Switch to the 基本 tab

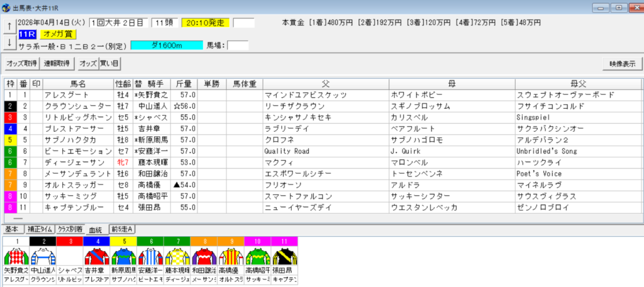coord(13,229)
